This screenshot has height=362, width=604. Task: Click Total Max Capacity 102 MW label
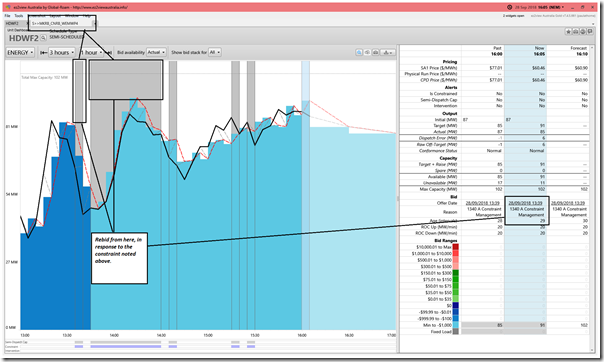pos(45,77)
